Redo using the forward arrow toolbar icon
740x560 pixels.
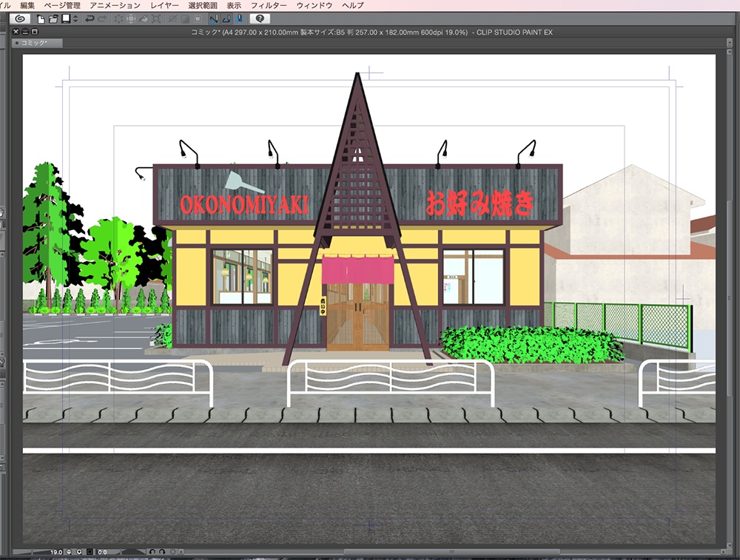101,18
